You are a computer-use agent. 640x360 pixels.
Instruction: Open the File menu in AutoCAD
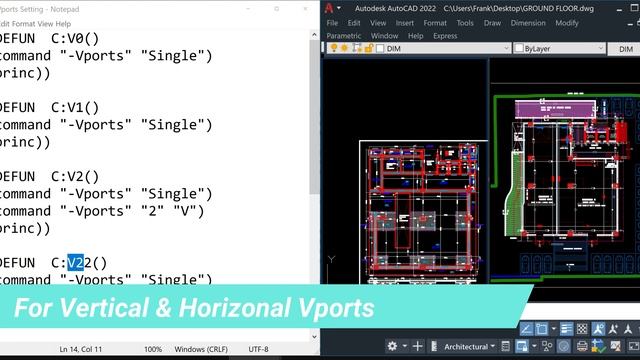click(x=332, y=23)
